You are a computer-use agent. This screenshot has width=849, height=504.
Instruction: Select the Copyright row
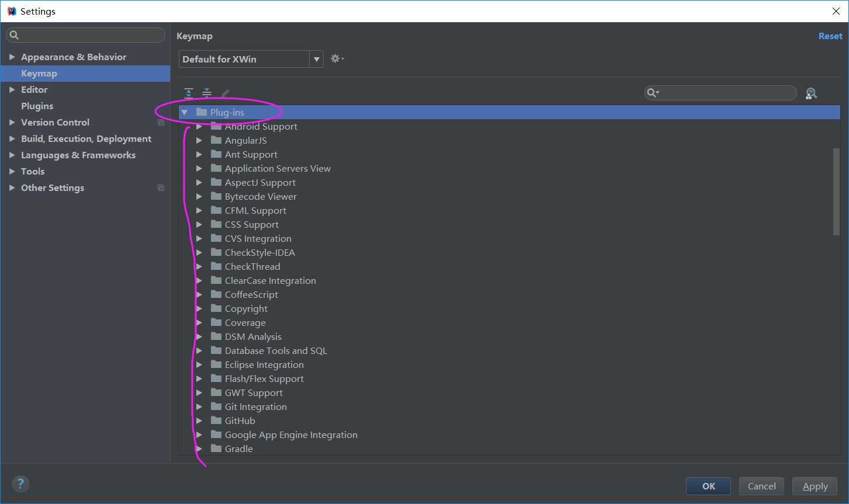[x=510, y=308]
